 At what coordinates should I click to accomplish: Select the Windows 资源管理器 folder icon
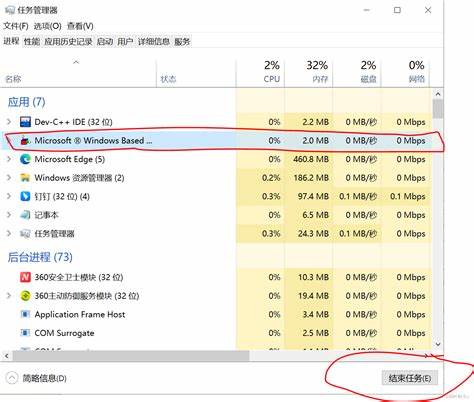coord(25,178)
